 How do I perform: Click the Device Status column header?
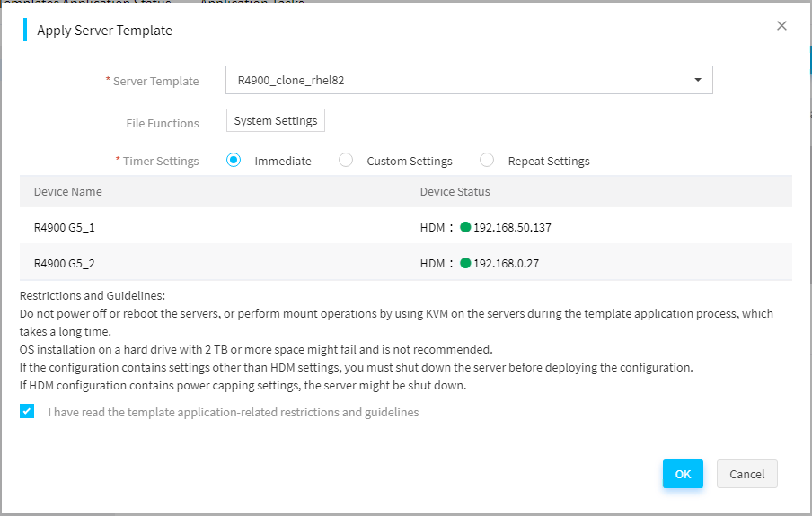[455, 191]
